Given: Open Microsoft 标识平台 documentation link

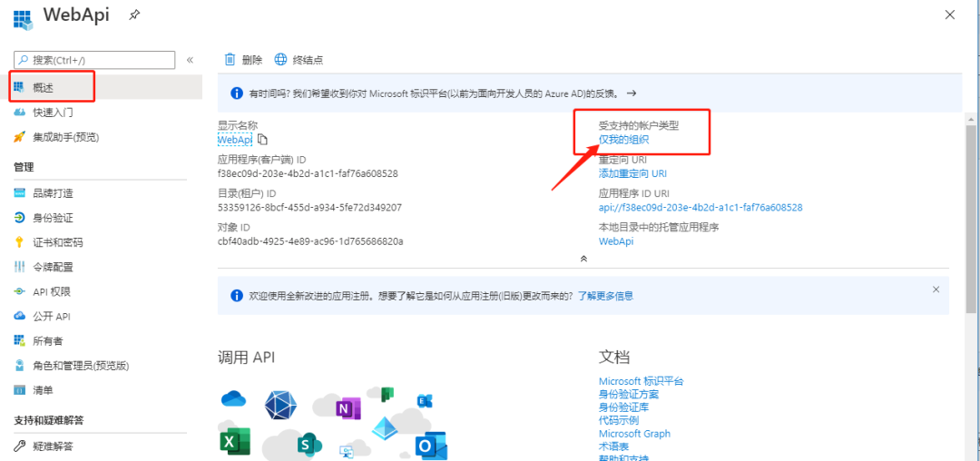Looking at the screenshot, I should click(642, 381).
